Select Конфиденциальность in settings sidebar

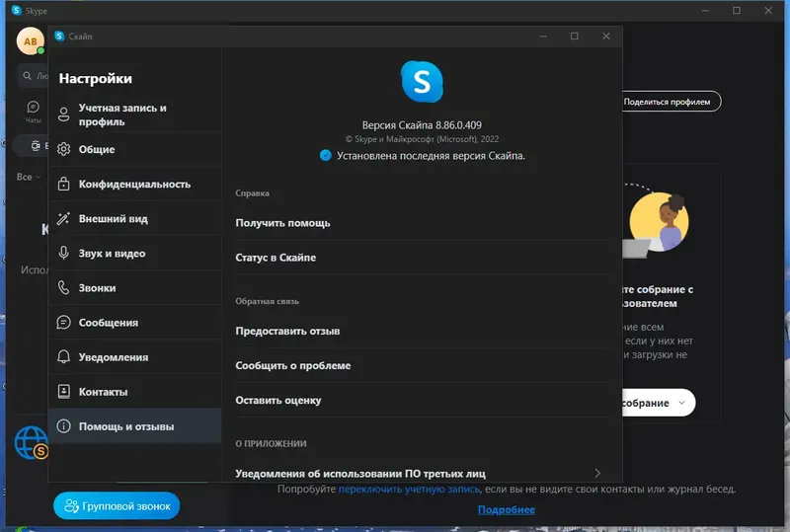[135, 185]
